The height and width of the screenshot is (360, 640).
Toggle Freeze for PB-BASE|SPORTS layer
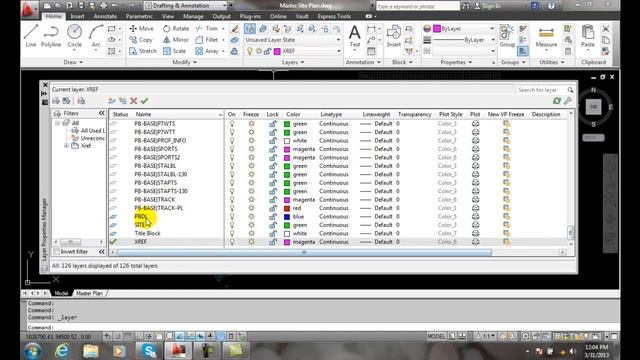(x=251, y=149)
